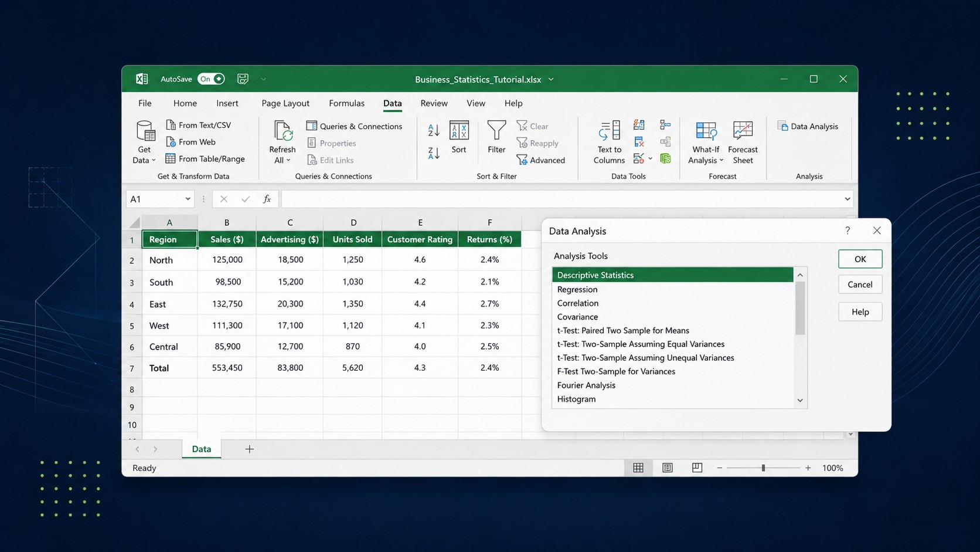980x552 pixels.
Task: Click the Save icon in title bar
Action: [x=243, y=79]
